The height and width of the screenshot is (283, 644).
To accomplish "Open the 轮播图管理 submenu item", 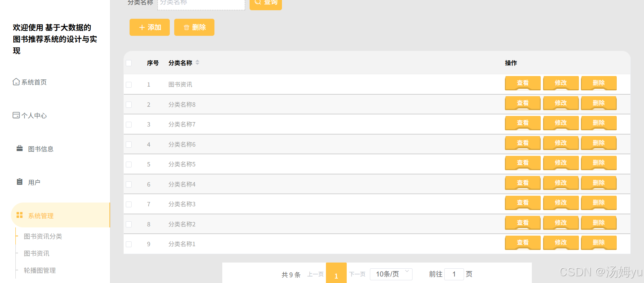I will coord(40,270).
